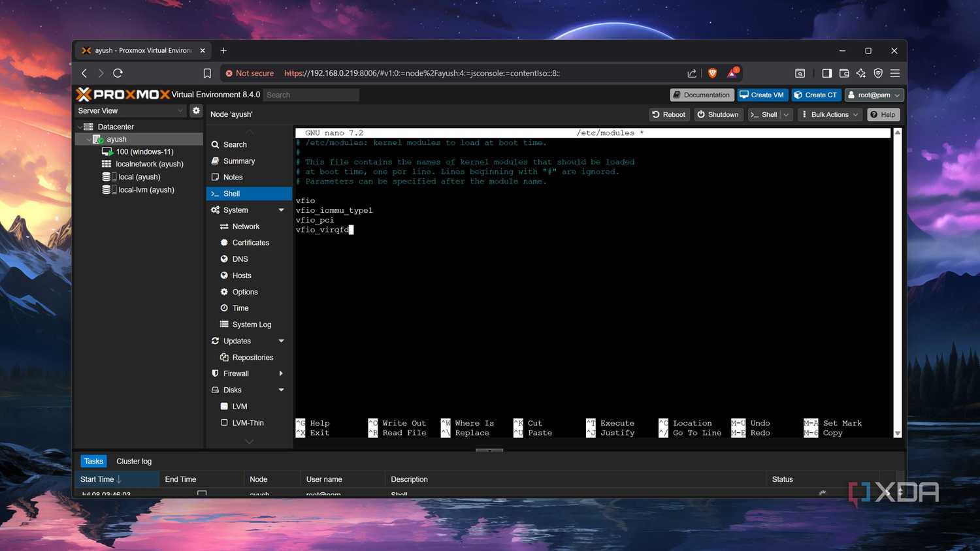Open a new browser tab
The image size is (980, 551).
tap(223, 50)
